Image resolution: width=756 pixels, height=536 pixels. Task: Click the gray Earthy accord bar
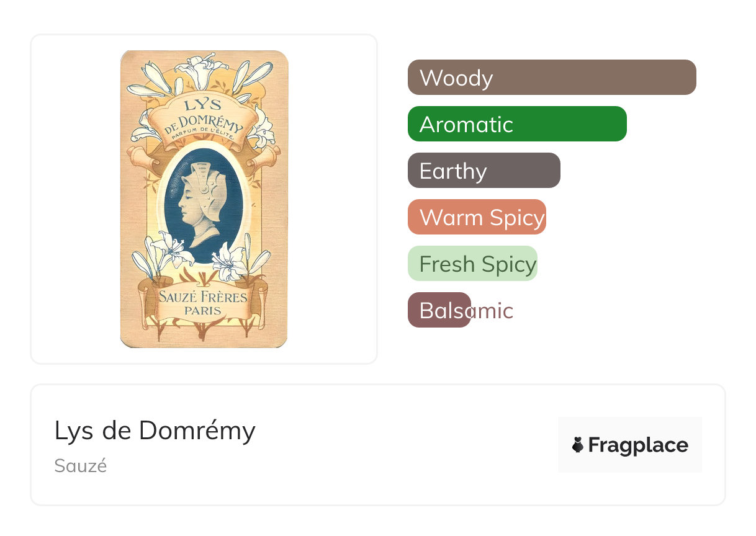pos(484,171)
